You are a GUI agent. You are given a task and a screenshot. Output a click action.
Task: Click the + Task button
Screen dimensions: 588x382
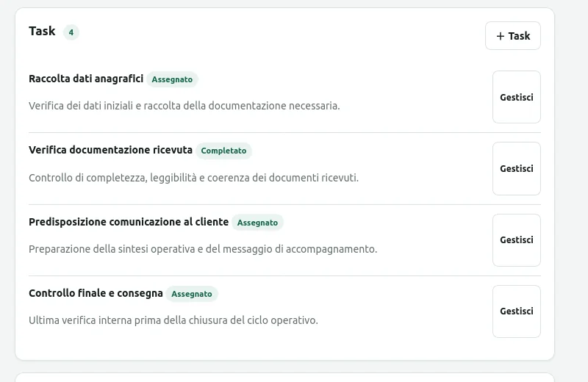point(512,35)
